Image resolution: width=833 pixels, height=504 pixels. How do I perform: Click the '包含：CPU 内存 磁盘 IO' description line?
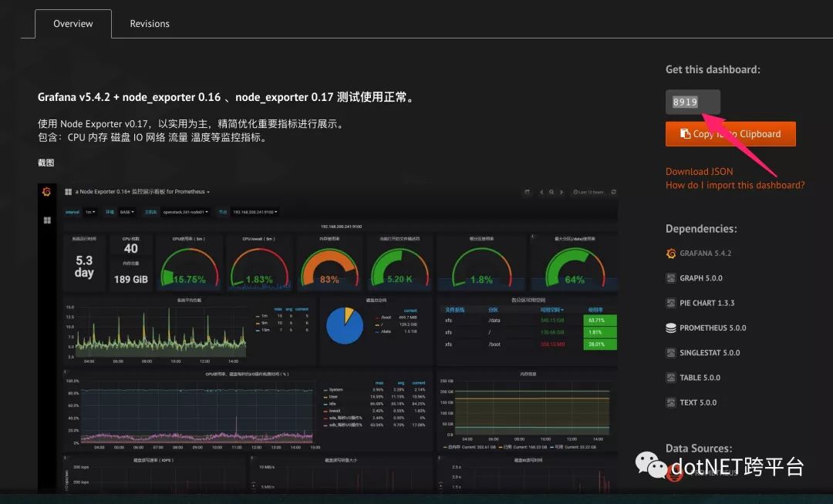pyautogui.click(x=153, y=137)
